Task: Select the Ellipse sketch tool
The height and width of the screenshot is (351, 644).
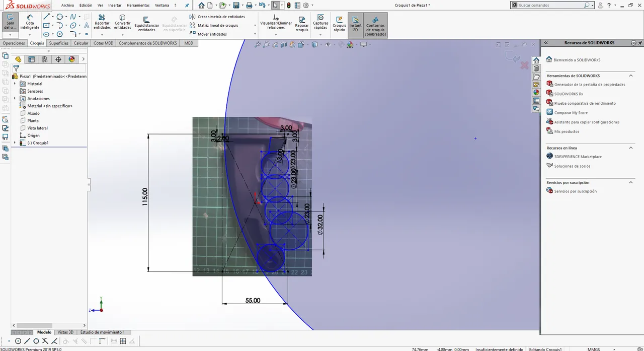Action: [73, 25]
